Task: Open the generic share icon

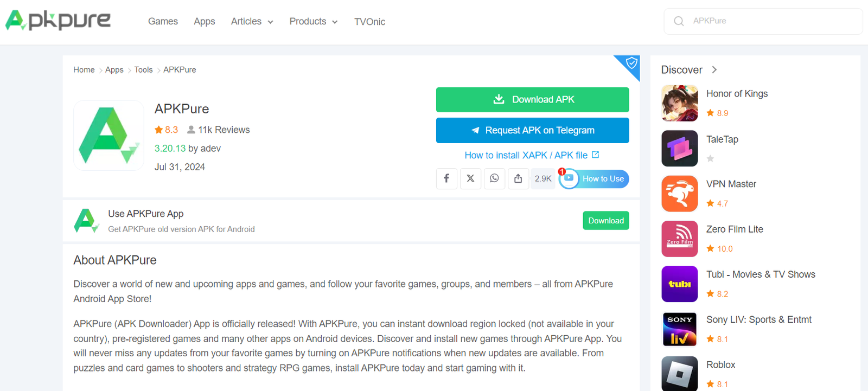Action: (x=518, y=178)
